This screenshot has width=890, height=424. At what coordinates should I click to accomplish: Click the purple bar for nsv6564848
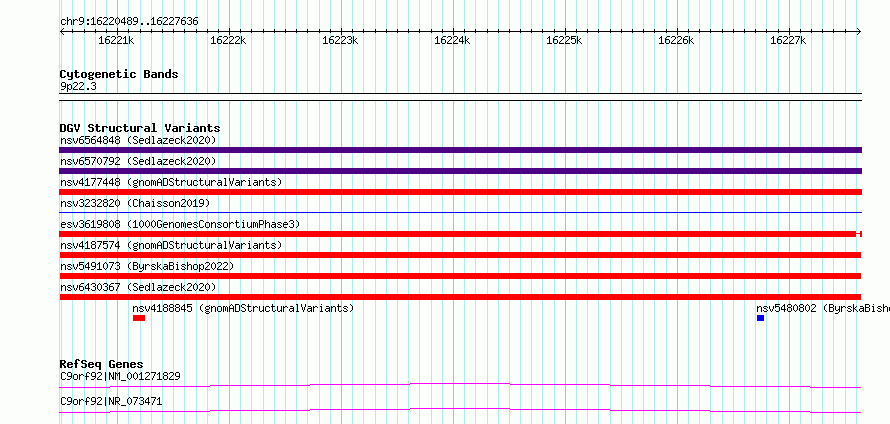[460, 150]
